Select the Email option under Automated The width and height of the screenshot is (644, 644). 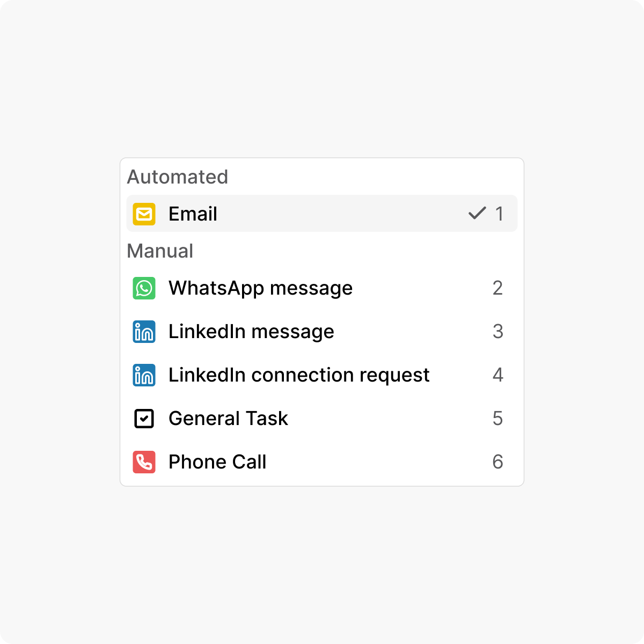(321, 213)
